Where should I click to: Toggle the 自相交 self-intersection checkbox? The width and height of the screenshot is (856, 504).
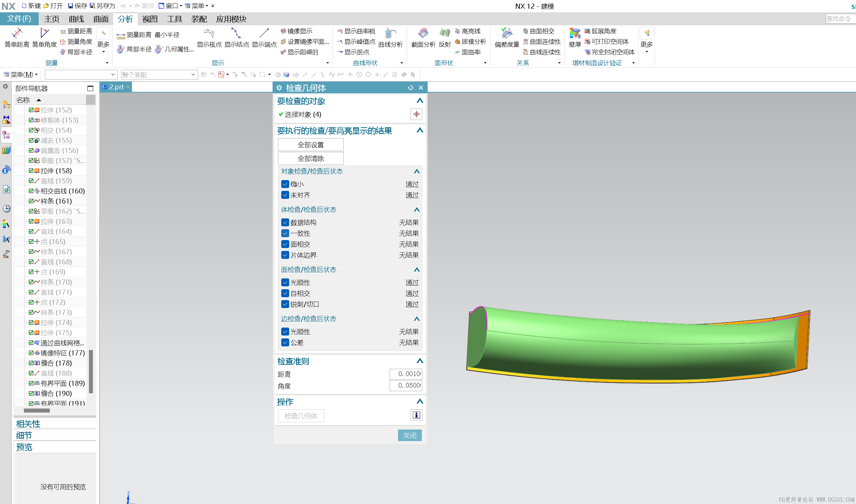tap(285, 293)
